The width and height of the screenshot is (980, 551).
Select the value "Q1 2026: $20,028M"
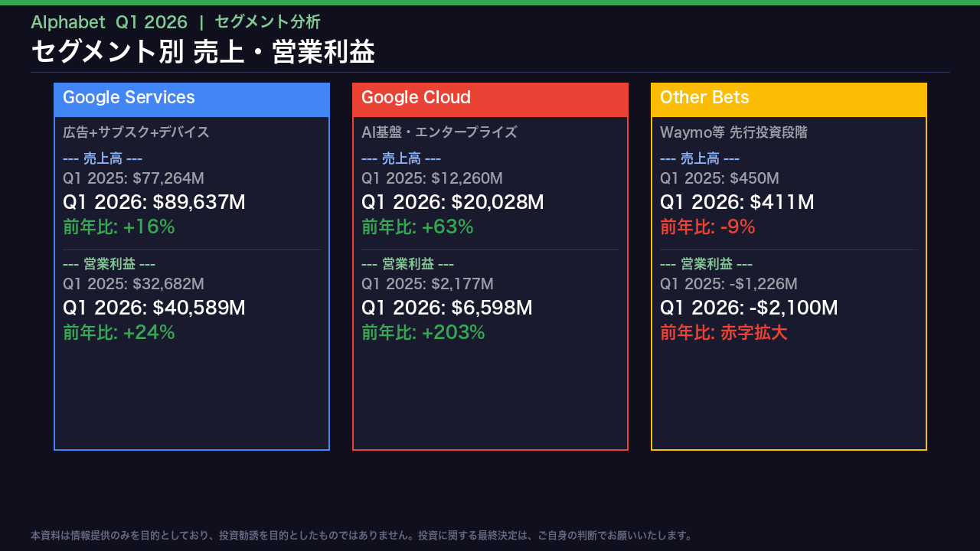tap(452, 202)
